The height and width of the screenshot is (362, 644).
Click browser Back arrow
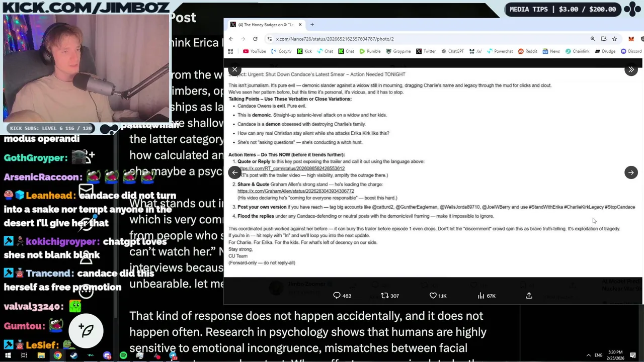231,39
